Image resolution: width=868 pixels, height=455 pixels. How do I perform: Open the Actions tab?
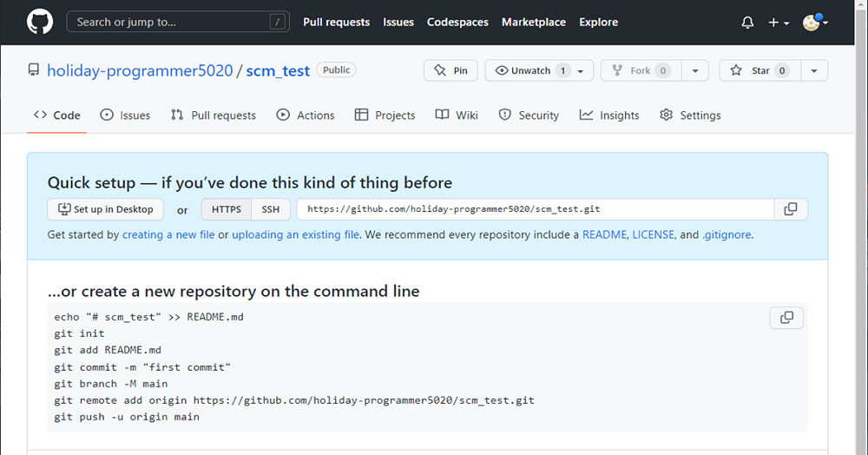(x=306, y=115)
